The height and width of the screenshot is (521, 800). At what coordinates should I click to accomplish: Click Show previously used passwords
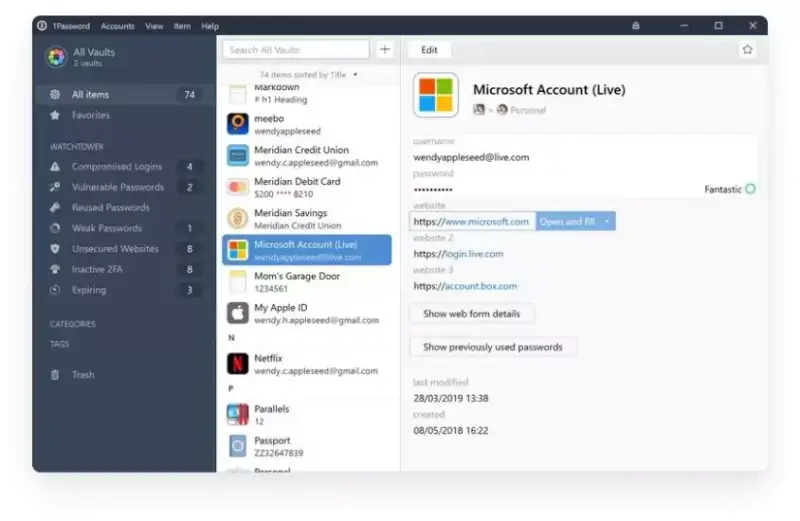pos(493,347)
